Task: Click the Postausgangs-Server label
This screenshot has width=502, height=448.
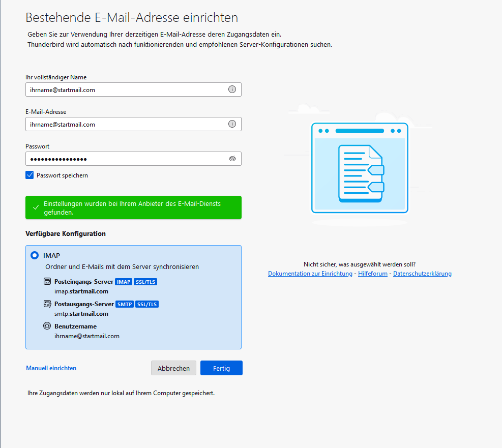Action: pos(84,304)
